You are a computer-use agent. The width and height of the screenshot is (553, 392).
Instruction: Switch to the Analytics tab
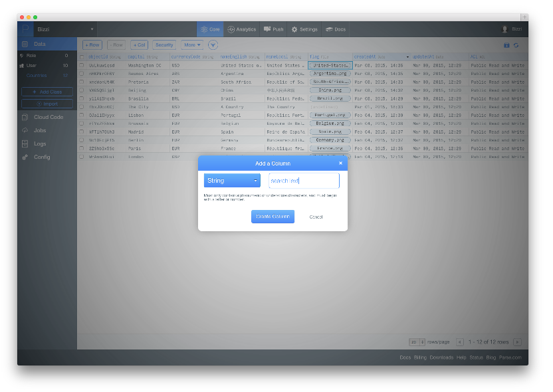pyautogui.click(x=241, y=29)
